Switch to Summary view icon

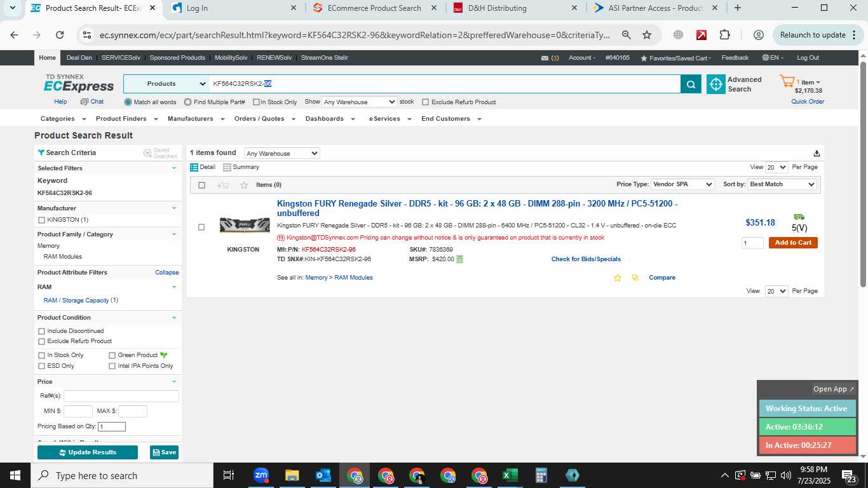click(227, 167)
